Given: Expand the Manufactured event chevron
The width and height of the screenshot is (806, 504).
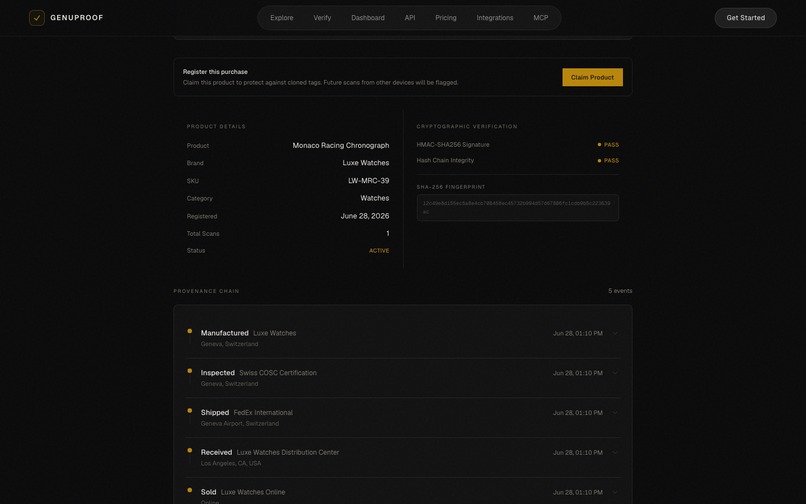Looking at the screenshot, I should 615,333.
